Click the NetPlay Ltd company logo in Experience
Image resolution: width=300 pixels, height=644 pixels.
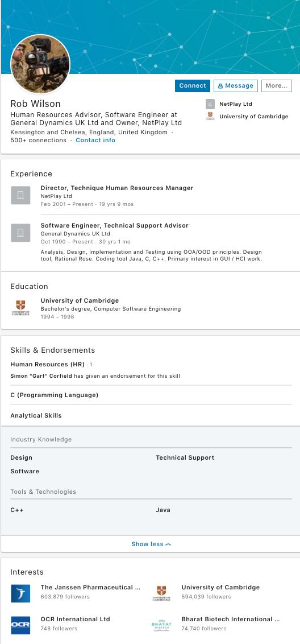(x=20, y=196)
